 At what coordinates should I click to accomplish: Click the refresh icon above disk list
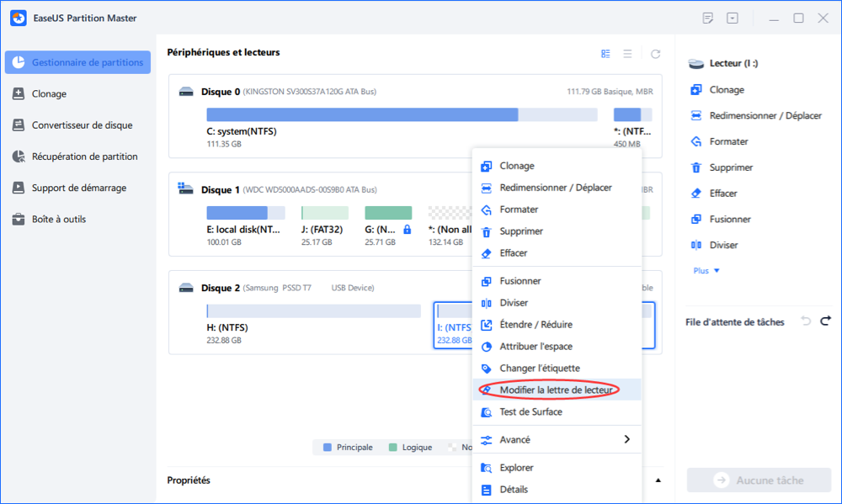coord(656,54)
